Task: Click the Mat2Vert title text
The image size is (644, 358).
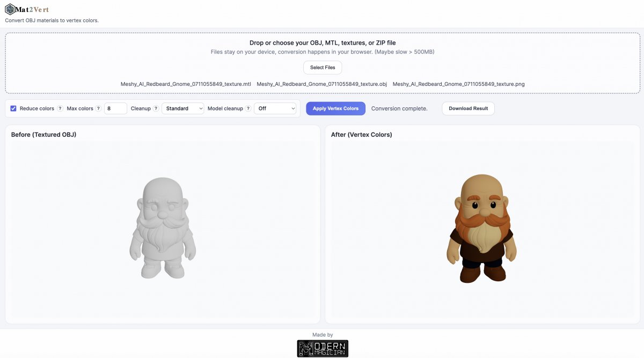Action: coord(33,10)
